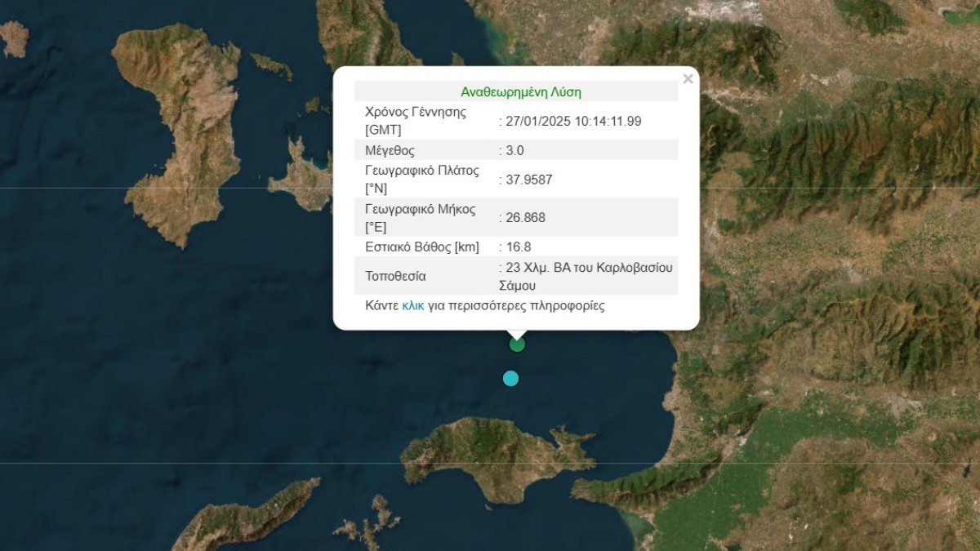Click the small Psara island at top-left
This screenshot has height=551, width=980.
click(14, 37)
